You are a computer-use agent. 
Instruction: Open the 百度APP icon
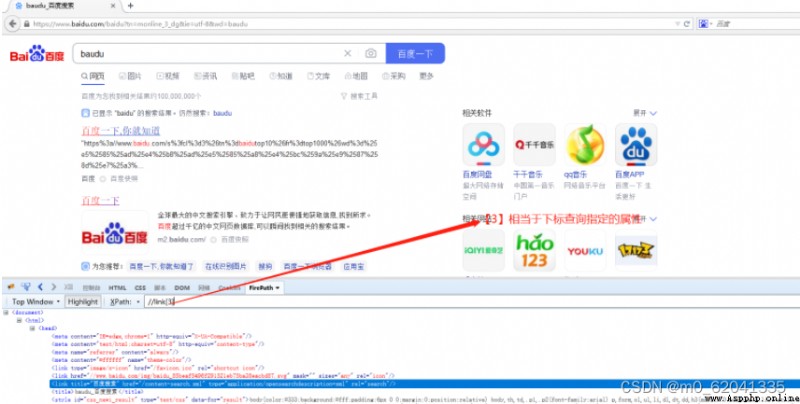pos(636,144)
